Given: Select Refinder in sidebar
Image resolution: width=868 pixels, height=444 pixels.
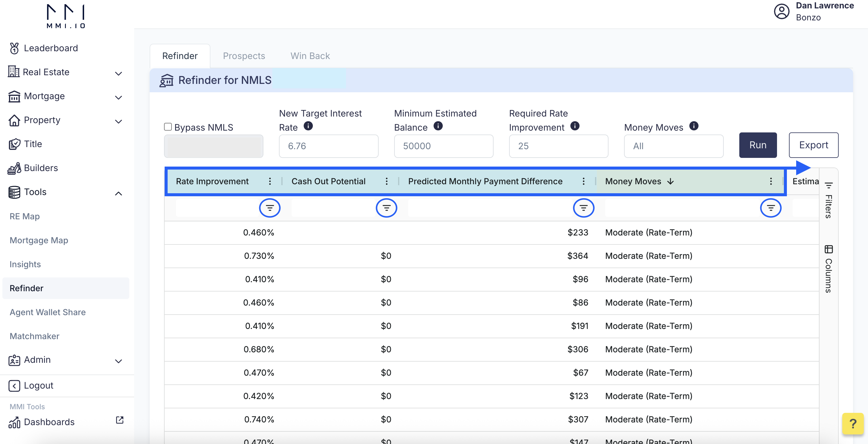Looking at the screenshot, I should pyautogui.click(x=66, y=288).
